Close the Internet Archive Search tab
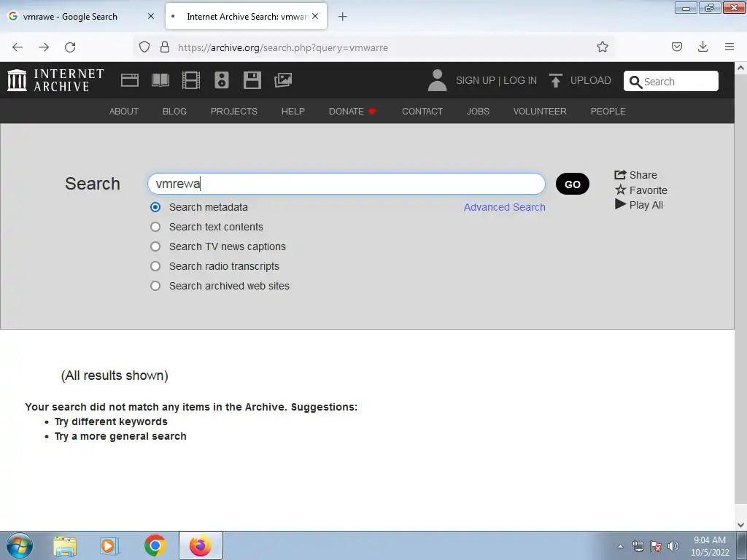This screenshot has width=747, height=560. tap(315, 16)
